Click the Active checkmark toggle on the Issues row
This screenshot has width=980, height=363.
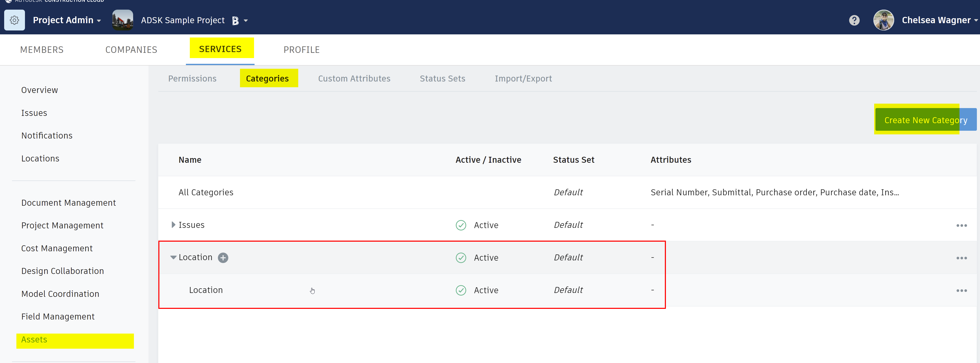[x=461, y=225]
